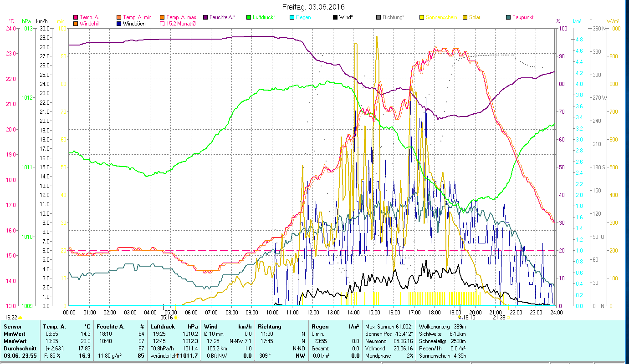Screen dimensions: 629x364
Task: Click the 'W/m²' axis unit label at top right
Action: 613,21
